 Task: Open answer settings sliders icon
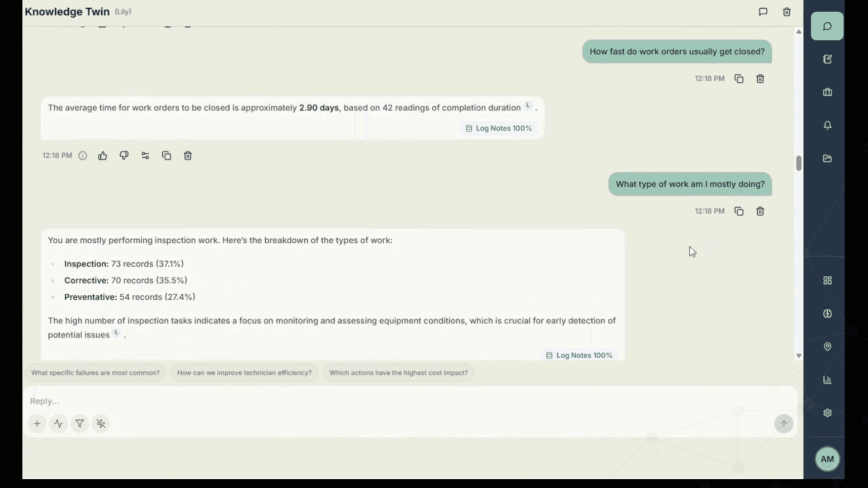click(x=145, y=156)
